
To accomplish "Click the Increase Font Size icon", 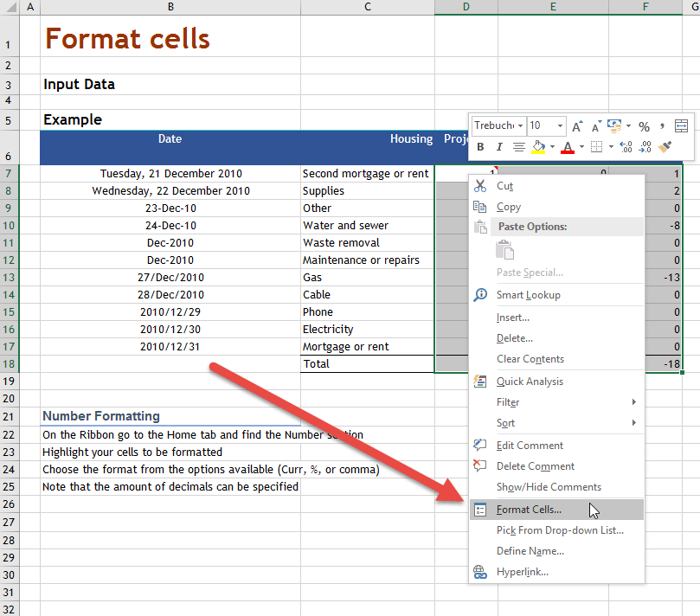I will click(577, 126).
